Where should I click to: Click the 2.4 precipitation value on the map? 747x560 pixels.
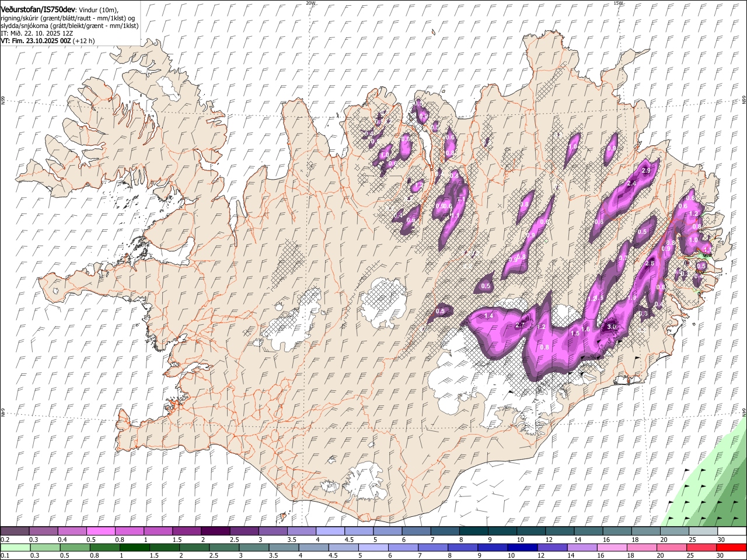(631, 184)
